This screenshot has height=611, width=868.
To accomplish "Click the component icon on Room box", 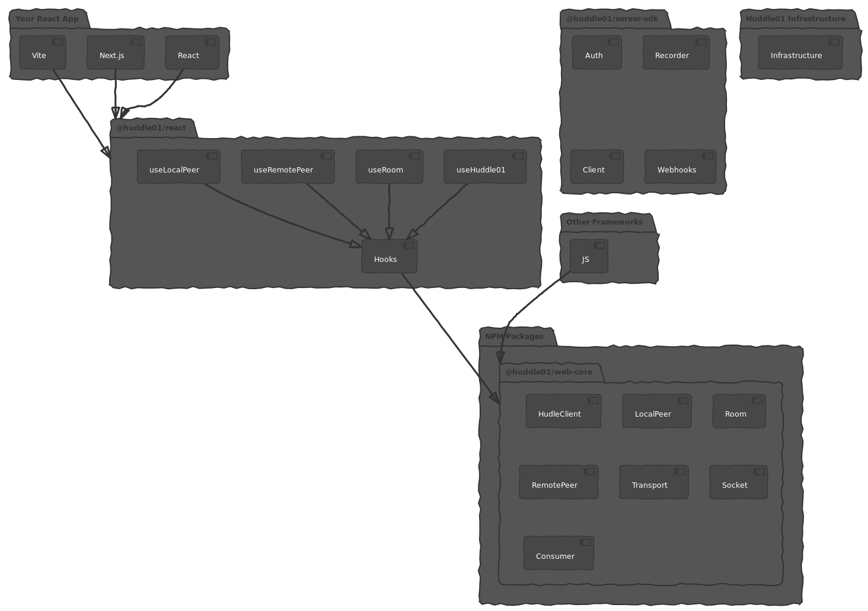I will (757, 401).
